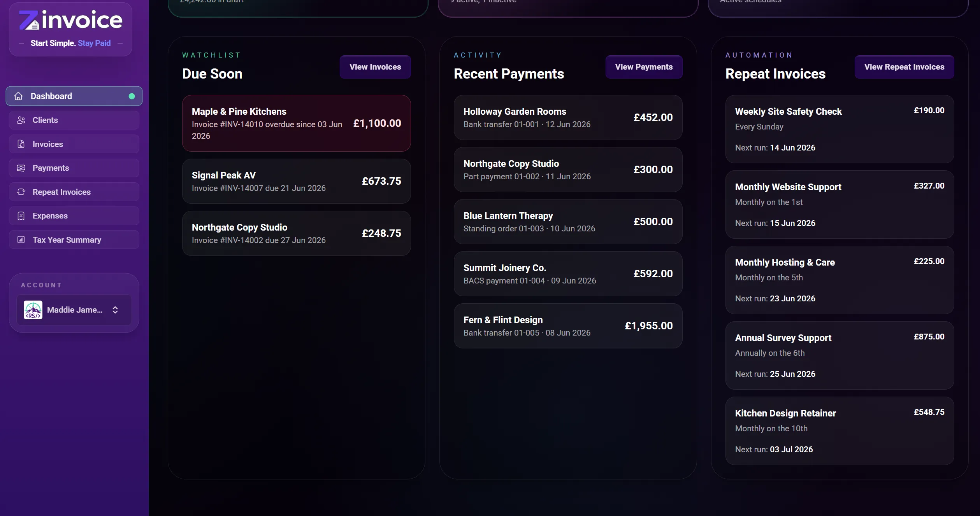Screen dimensions: 980x516
Task: Click the View Payments button
Action: pos(644,67)
